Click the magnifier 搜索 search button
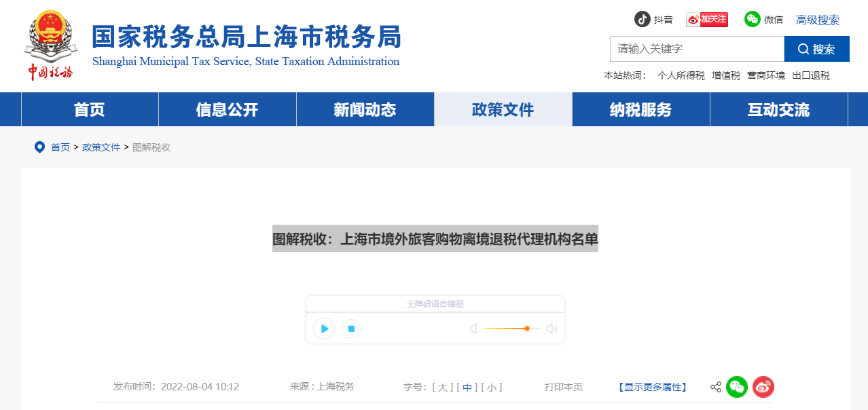Image resolution: width=868 pixels, height=410 pixels. coord(817,49)
